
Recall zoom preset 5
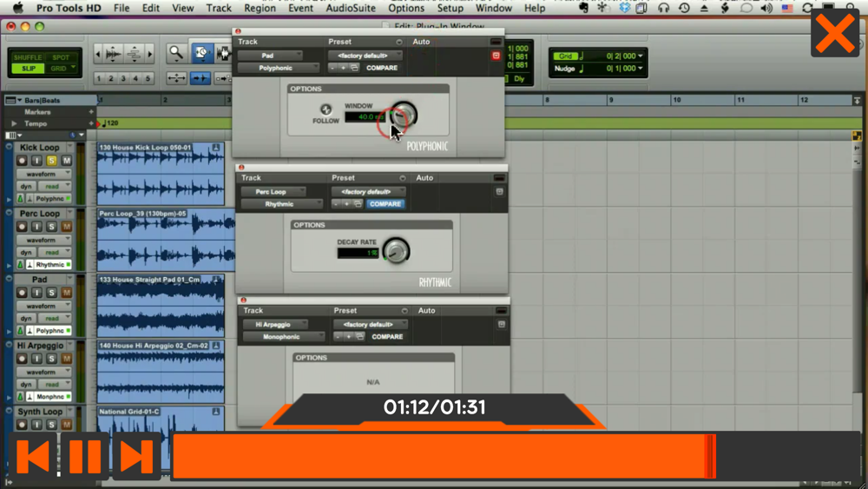(x=148, y=78)
